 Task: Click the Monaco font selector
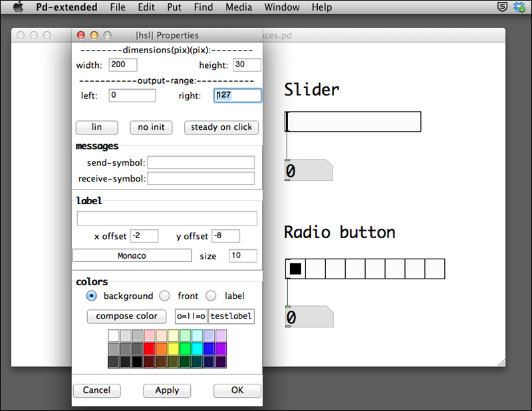pos(132,255)
